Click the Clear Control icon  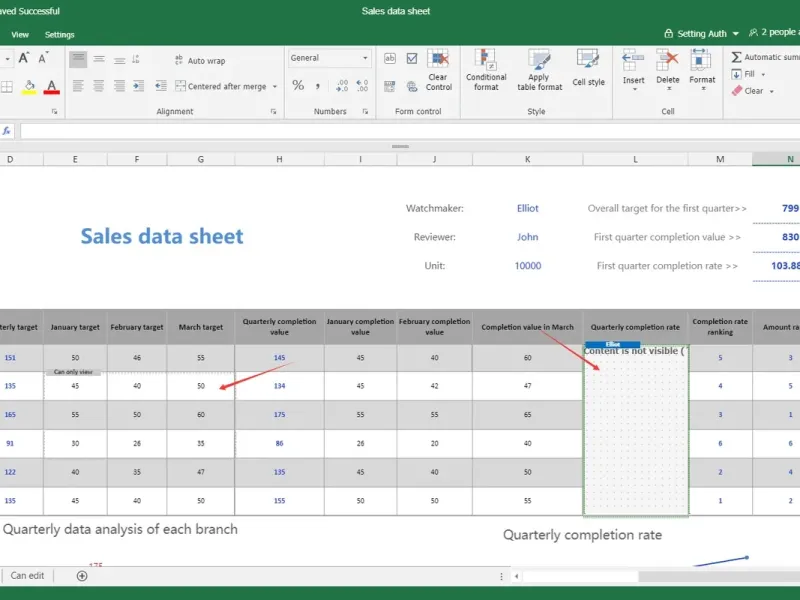point(438,60)
